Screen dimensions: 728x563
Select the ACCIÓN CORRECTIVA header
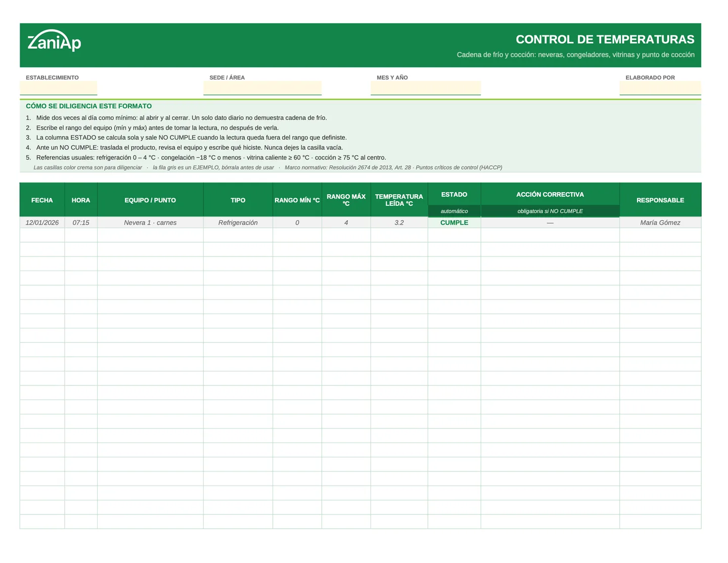click(550, 194)
